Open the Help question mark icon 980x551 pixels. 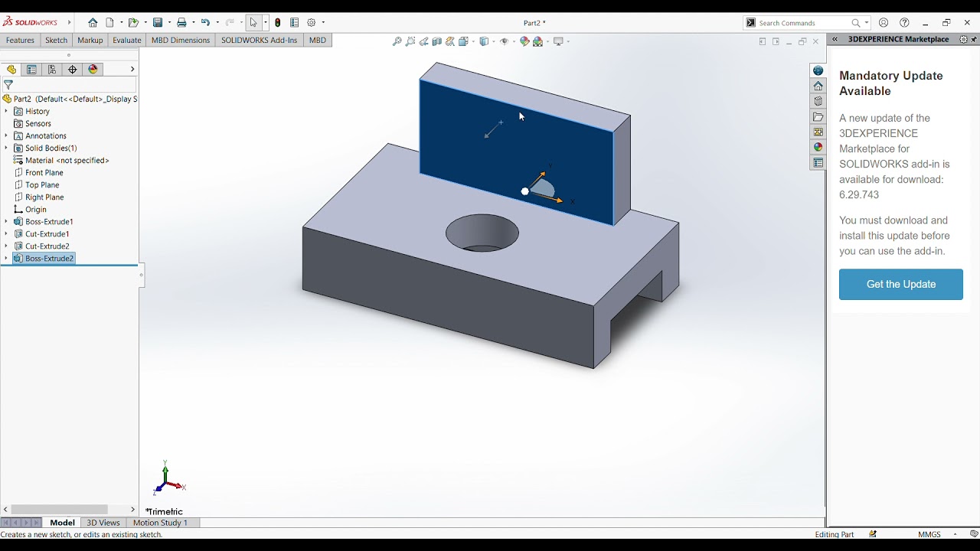click(x=905, y=23)
